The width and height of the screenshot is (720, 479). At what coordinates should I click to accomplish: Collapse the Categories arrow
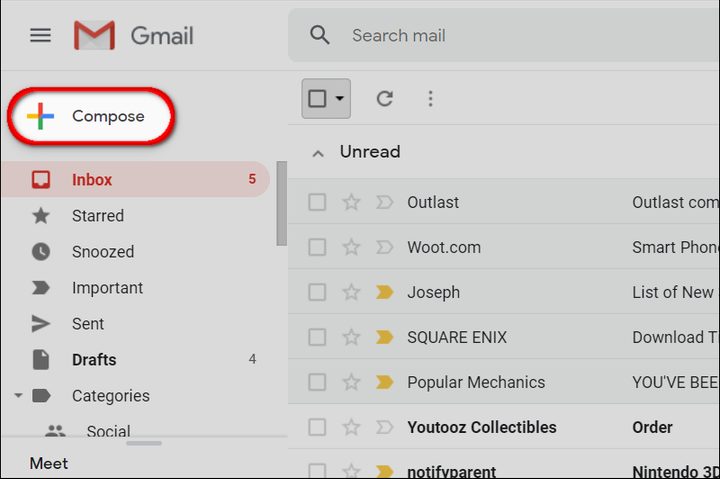[x=18, y=395]
